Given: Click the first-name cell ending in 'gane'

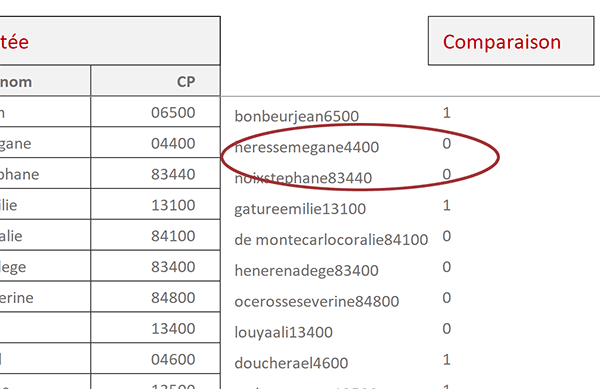Looking at the screenshot, I should [45, 142].
